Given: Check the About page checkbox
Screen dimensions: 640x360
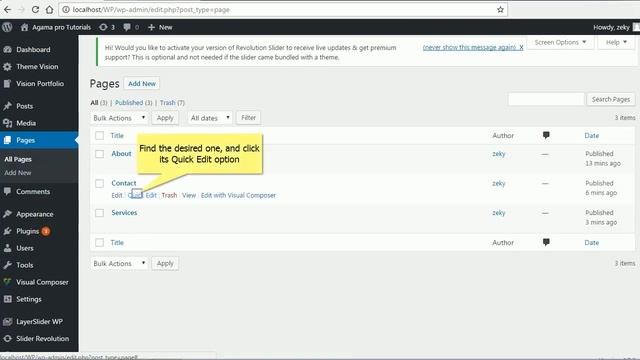Looking at the screenshot, I should [x=100, y=154].
